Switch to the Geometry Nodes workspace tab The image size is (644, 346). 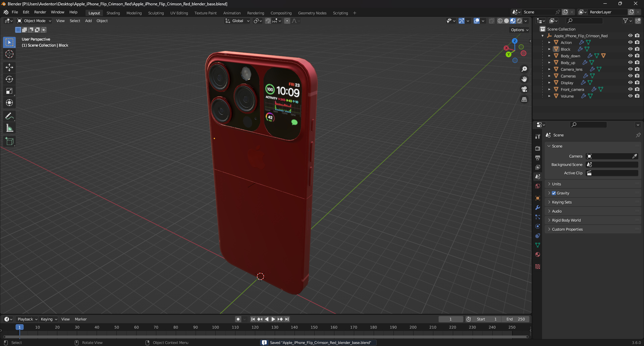pos(312,13)
